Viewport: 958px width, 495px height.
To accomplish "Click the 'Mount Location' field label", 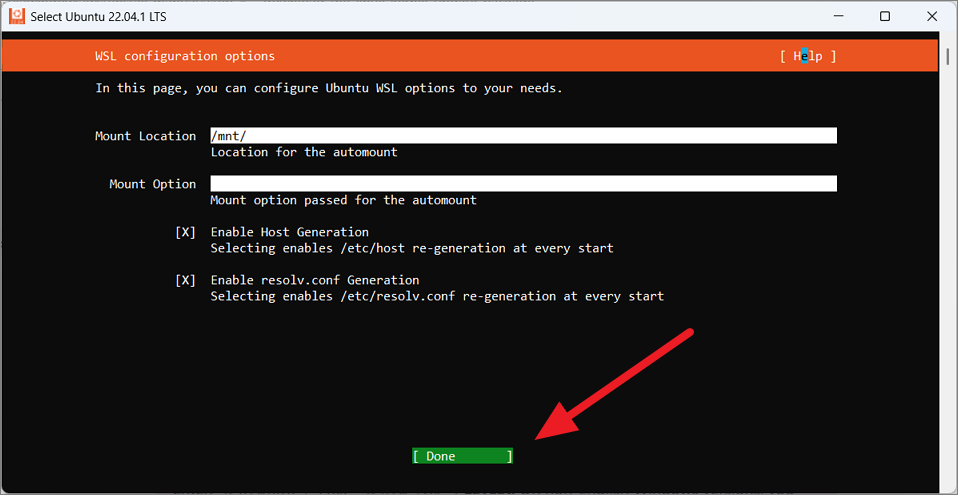I will point(145,136).
